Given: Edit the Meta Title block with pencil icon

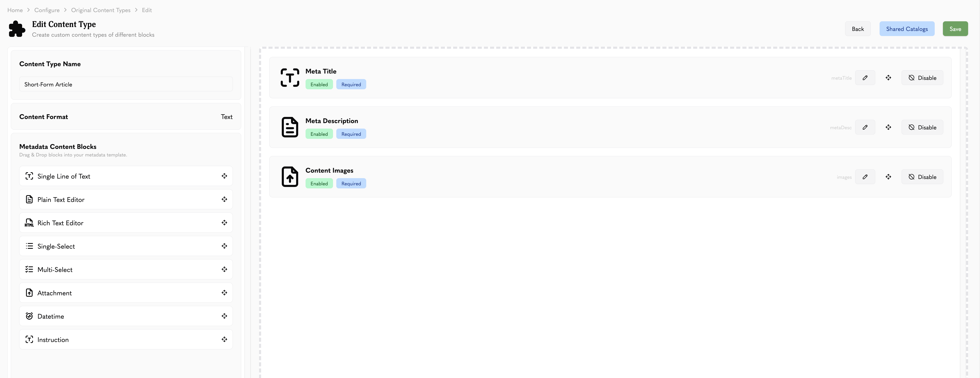Looking at the screenshot, I should [865, 78].
